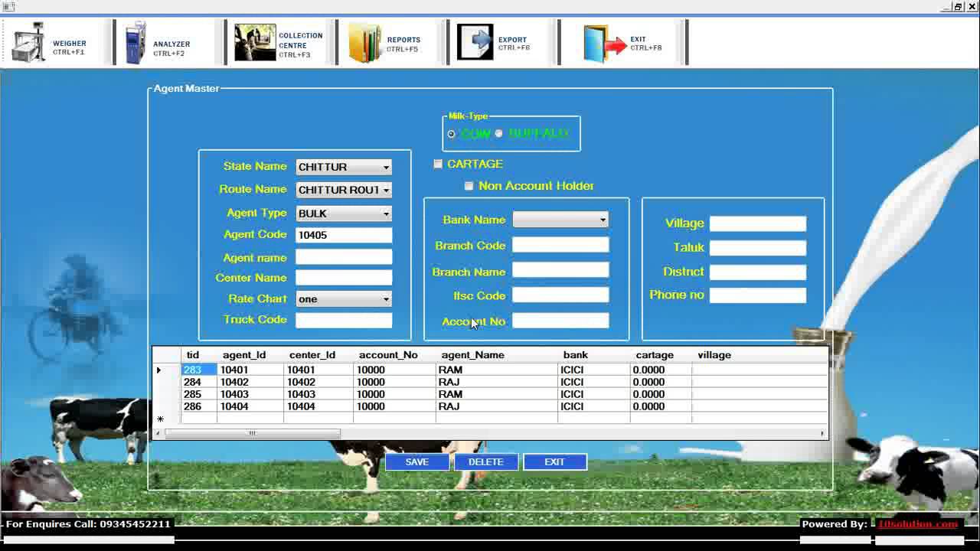Focus the Center Name input field
980x551 pixels.
click(344, 277)
